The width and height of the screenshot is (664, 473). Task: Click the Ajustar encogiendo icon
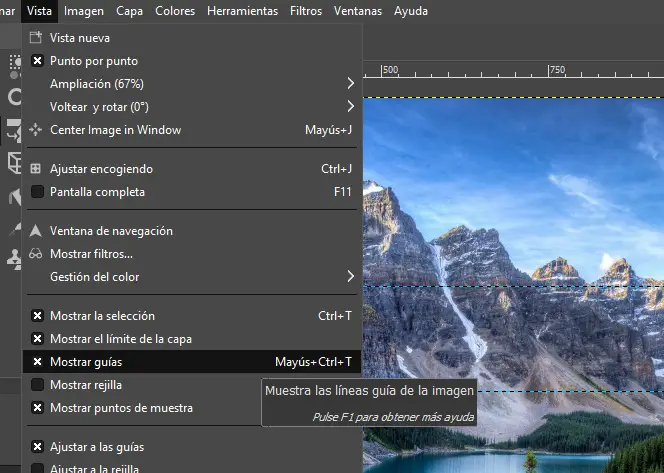point(37,169)
